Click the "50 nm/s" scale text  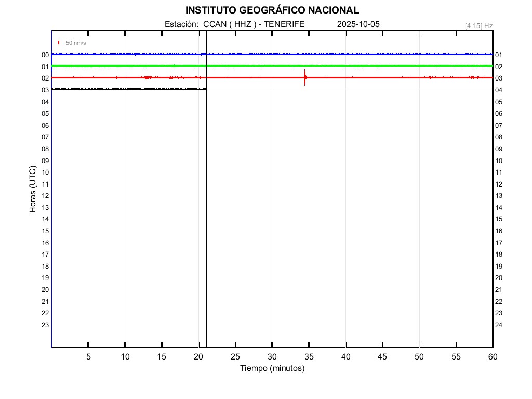pos(76,43)
